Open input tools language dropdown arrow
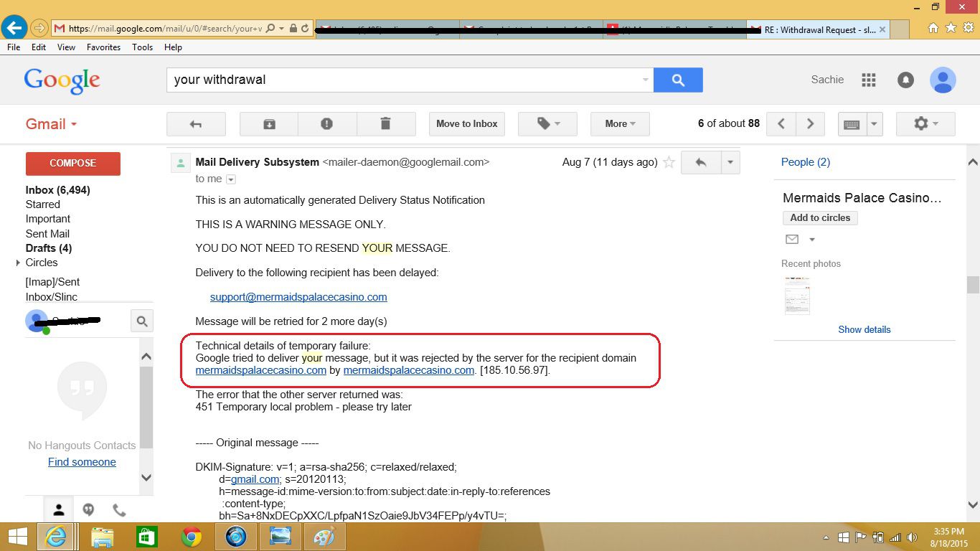This screenshot has width=980, height=551. [x=874, y=123]
